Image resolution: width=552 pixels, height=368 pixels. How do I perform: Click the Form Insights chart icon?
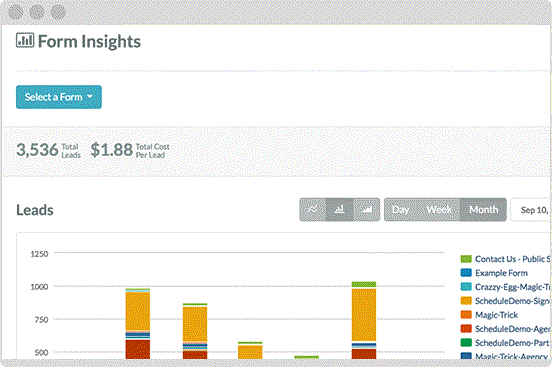(25, 40)
